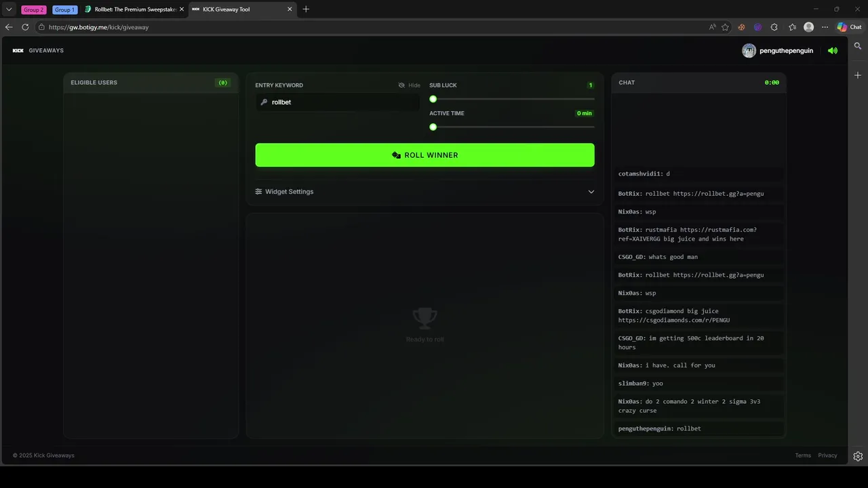Click the site info lock icon

(x=41, y=27)
